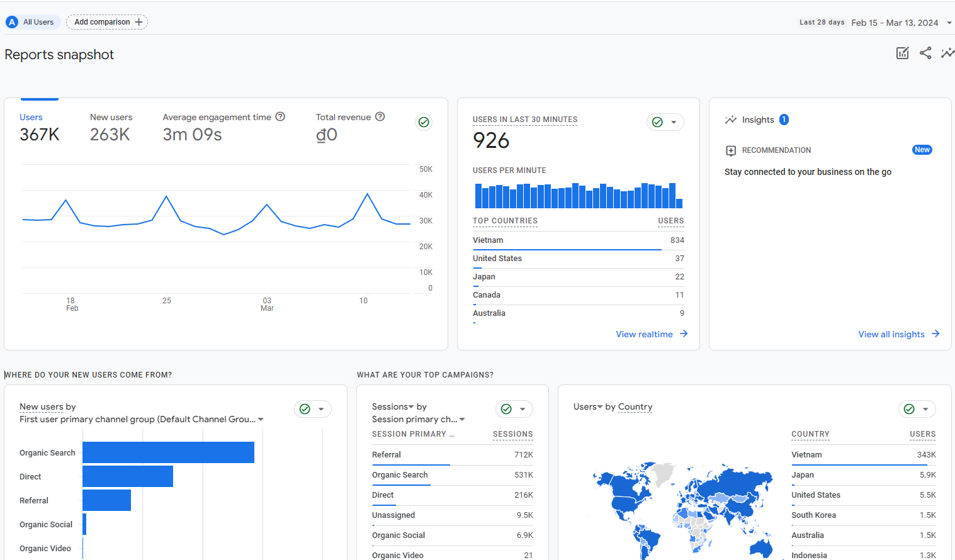Select the Average engagement time metric tab

pyautogui.click(x=223, y=127)
